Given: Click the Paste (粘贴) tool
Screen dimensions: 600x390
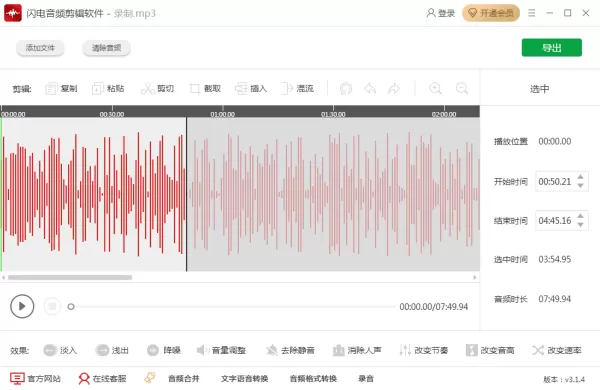Looking at the screenshot, I should point(108,89).
